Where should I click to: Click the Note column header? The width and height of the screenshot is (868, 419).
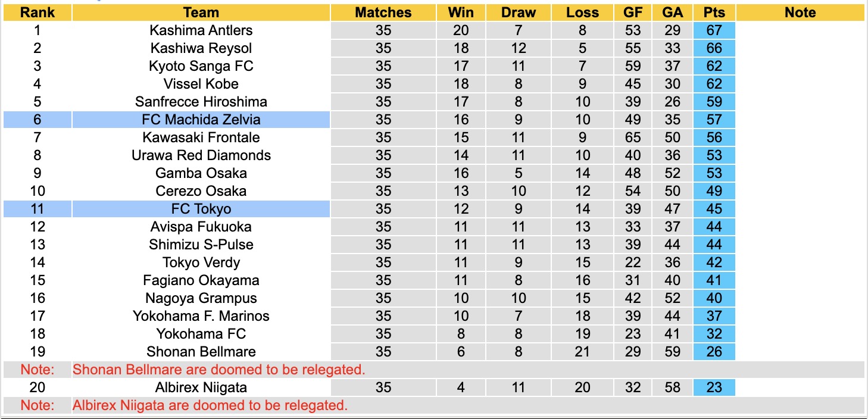point(800,12)
